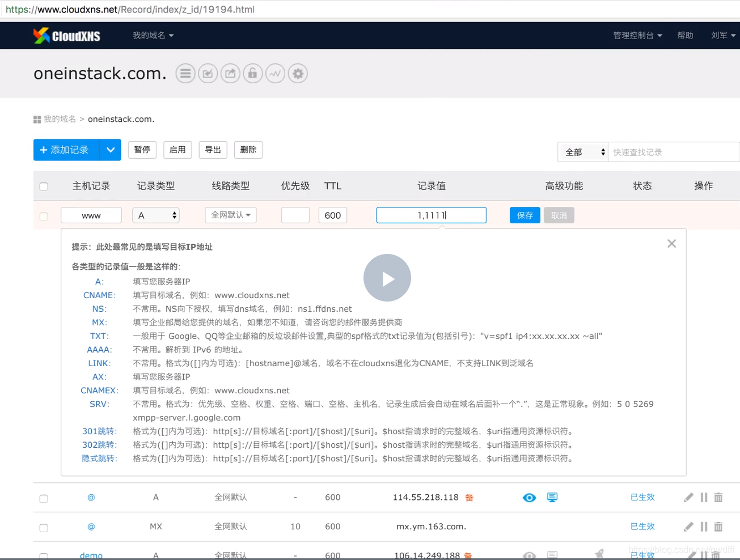This screenshot has height=560, width=740.
Task: Click the CloudXNS logo
Action: (66, 36)
